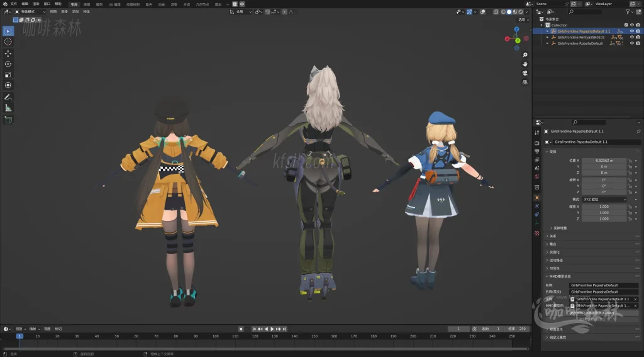Open viewport shading options dropdown arrow

[526, 12]
